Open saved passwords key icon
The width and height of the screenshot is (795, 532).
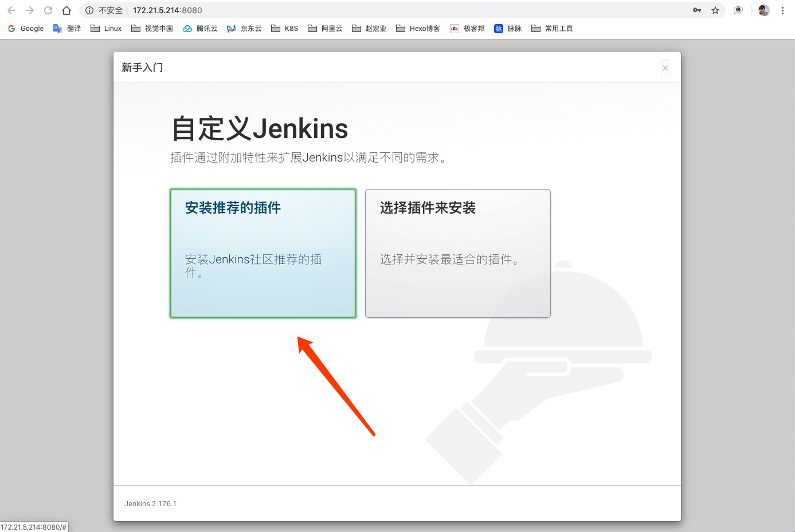click(697, 10)
